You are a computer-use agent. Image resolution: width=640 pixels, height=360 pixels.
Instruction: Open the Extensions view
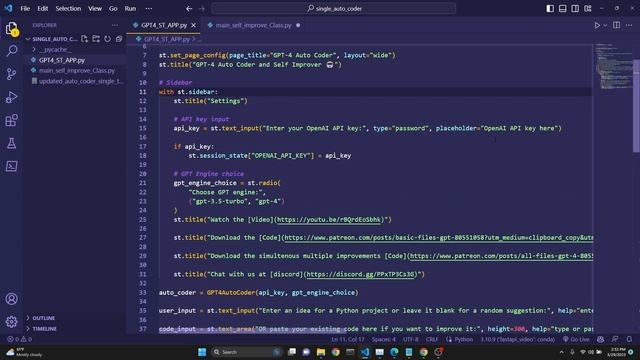point(11,120)
